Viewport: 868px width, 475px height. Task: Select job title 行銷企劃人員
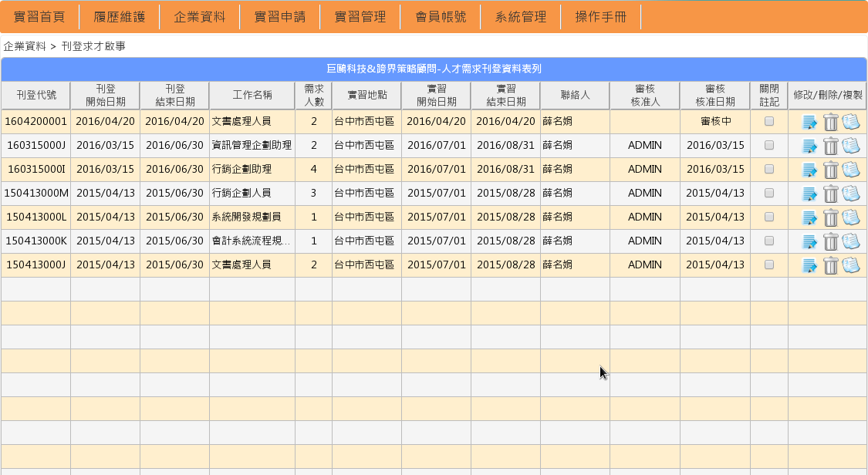[x=242, y=193]
